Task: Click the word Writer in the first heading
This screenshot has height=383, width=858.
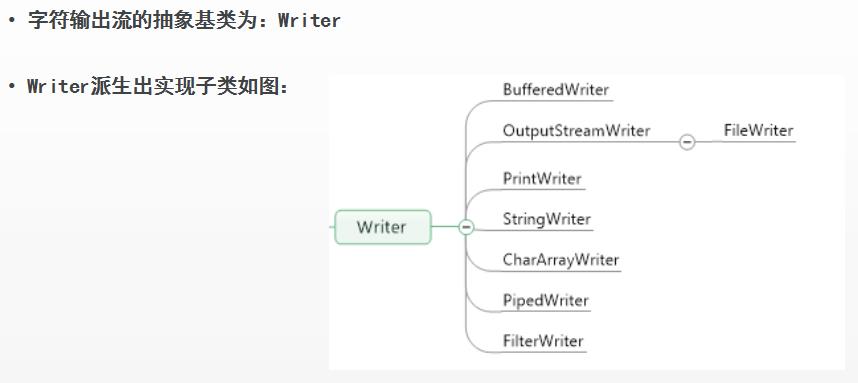Action: (309, 21)
